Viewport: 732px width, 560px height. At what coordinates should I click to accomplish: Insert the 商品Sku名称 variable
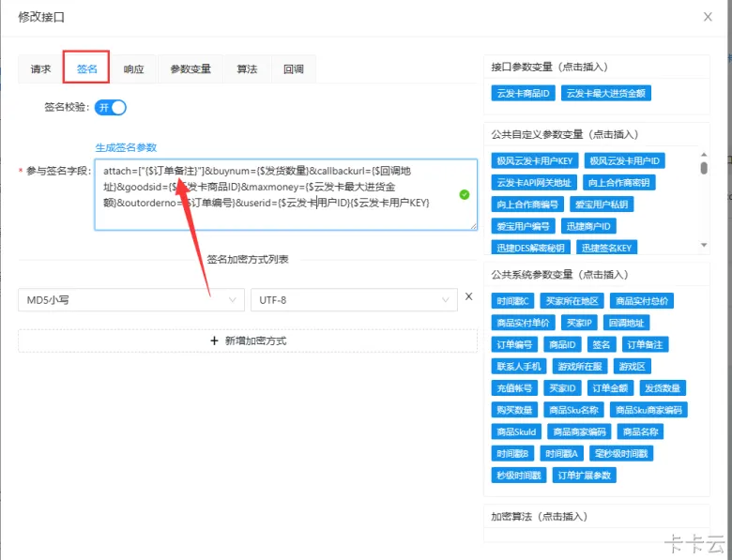(573, 410)
